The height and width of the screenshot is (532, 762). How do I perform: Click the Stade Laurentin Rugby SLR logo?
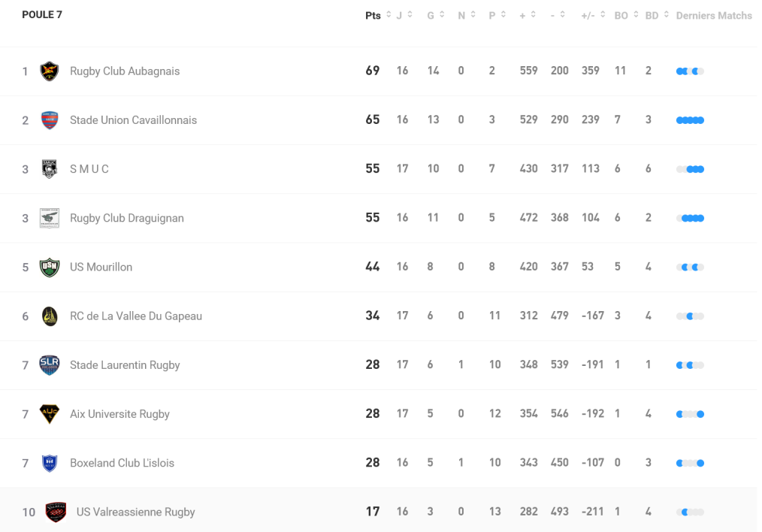pos(50,365)
